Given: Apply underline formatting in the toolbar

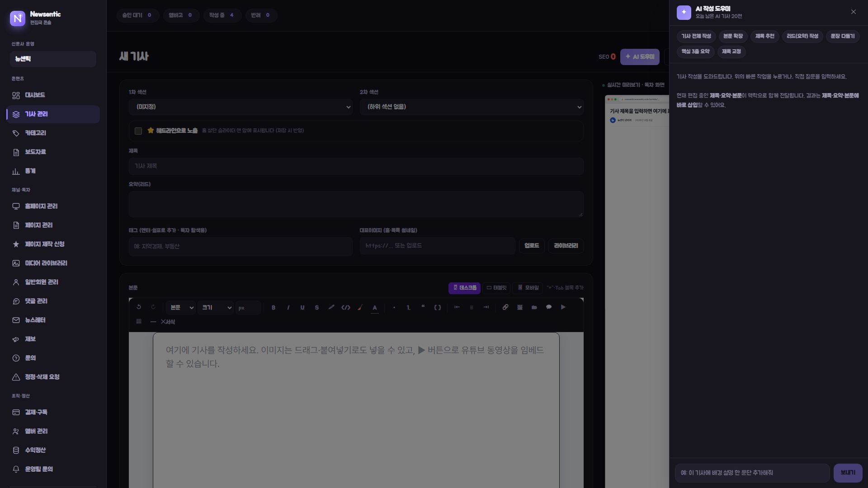Looking at the screenshot, I should (302, 308).
